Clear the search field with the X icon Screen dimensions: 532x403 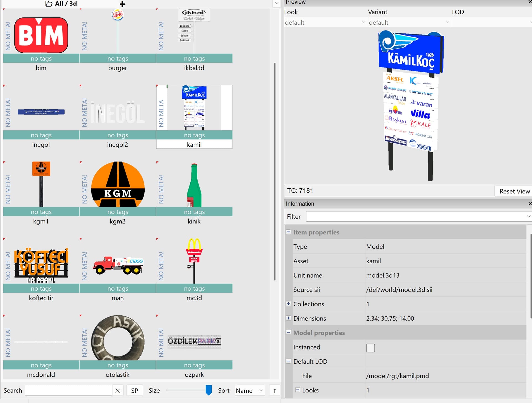118,391
